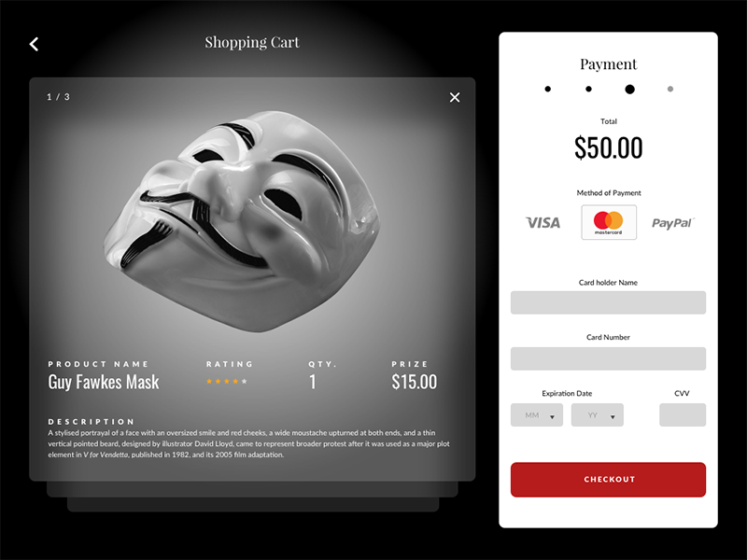Open the YY expiration year dropdown
Screen dimensions: 747x560
coord(597,414)
